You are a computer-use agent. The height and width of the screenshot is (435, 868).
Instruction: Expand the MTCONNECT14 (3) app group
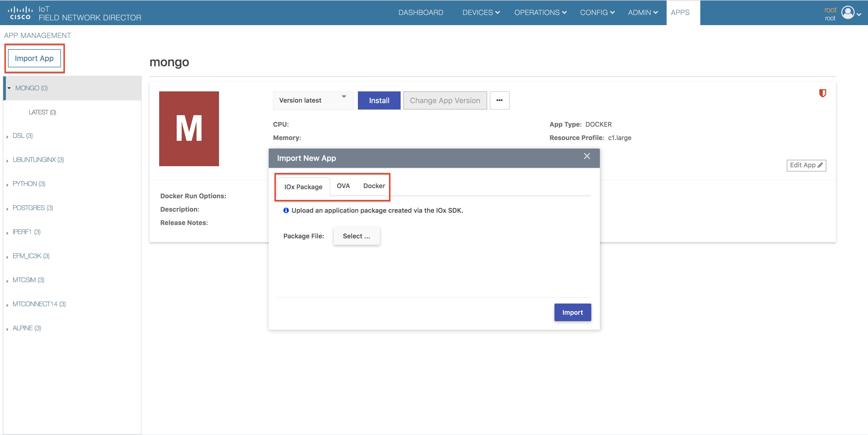7,305
